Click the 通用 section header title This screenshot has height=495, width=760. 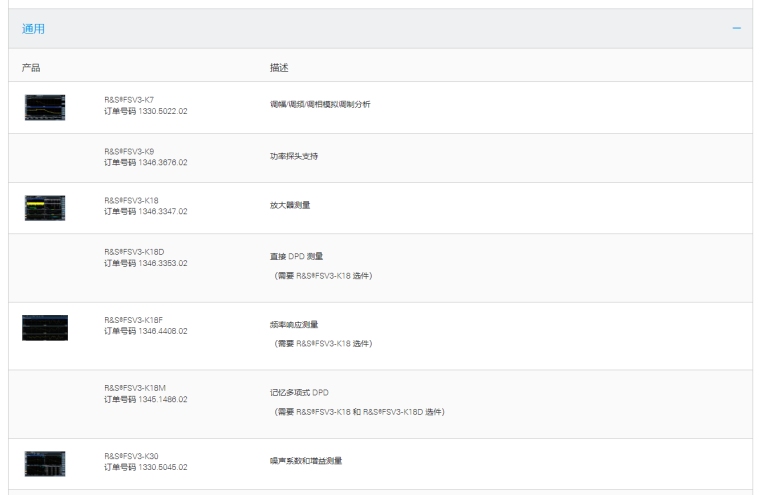pyautogui.click(x=33, y=28)
